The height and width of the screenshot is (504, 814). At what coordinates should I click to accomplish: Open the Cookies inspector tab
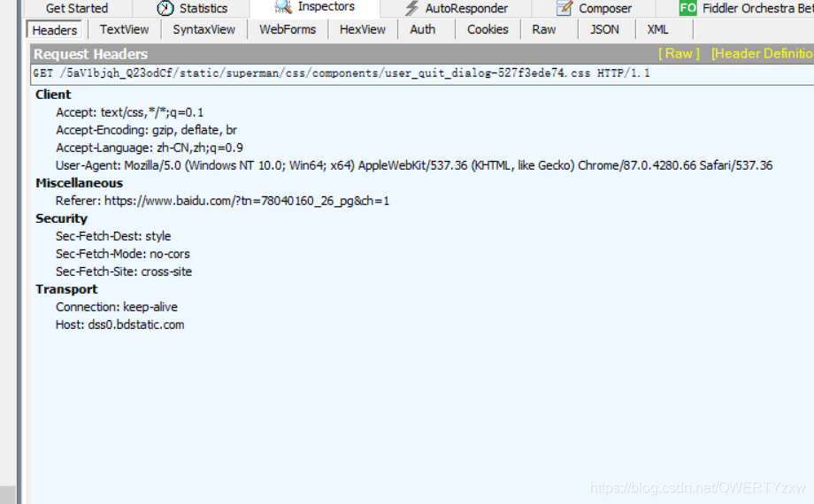click(x=488, y=29)
